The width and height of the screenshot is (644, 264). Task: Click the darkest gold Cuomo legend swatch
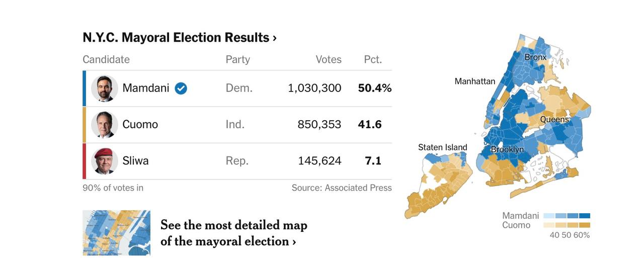point(585,225)
